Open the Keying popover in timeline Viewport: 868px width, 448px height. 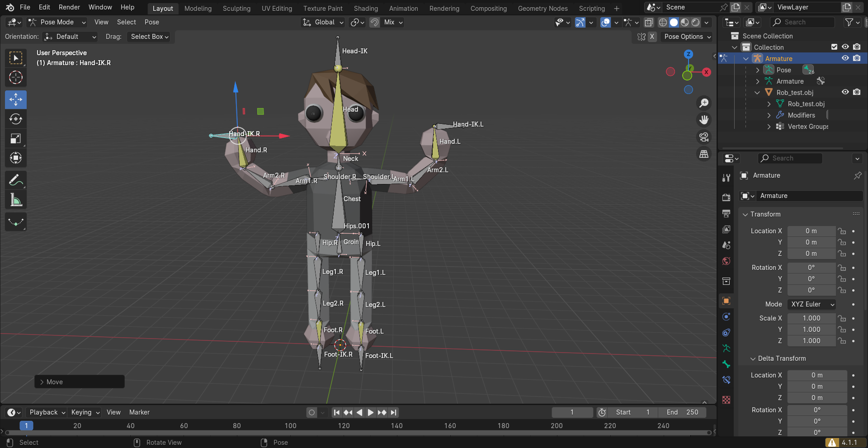[x=85, y=412]
